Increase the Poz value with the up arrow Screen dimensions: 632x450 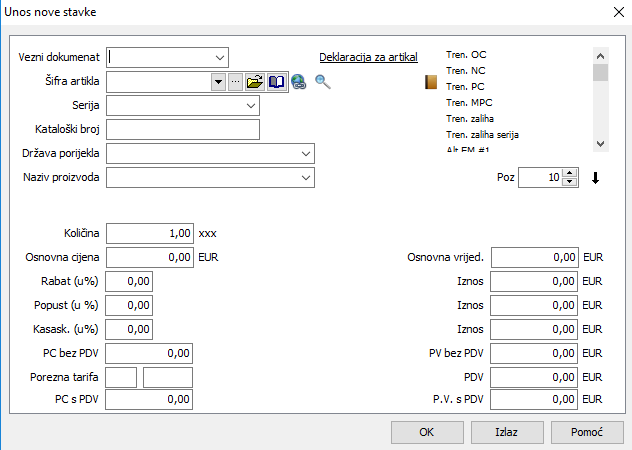tap(570, 173)
